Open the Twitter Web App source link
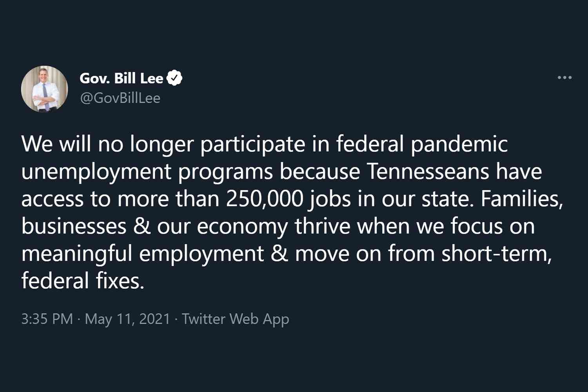 click(236, 319)
